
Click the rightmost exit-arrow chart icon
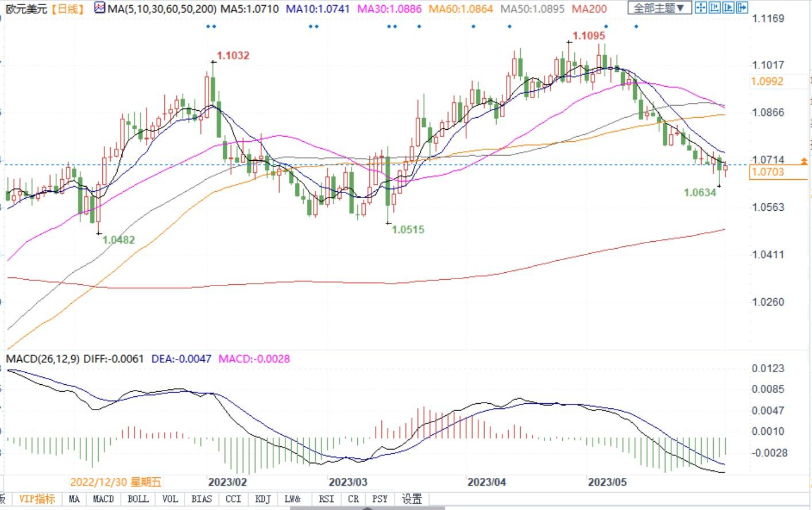coord(742,7)
